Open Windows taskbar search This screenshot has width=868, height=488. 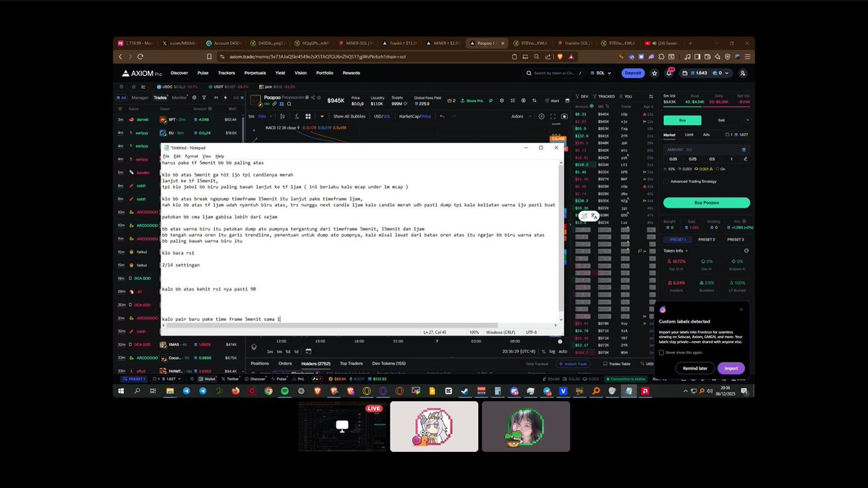point(137,390)
